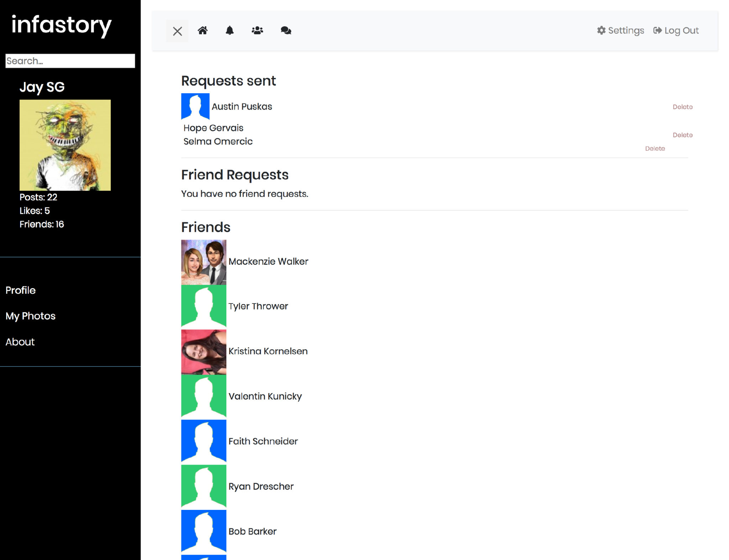The height and width of the screenshot is (560, 729).
Task: Collapse sidebar with X toggle icon
Action: (177, 31)
